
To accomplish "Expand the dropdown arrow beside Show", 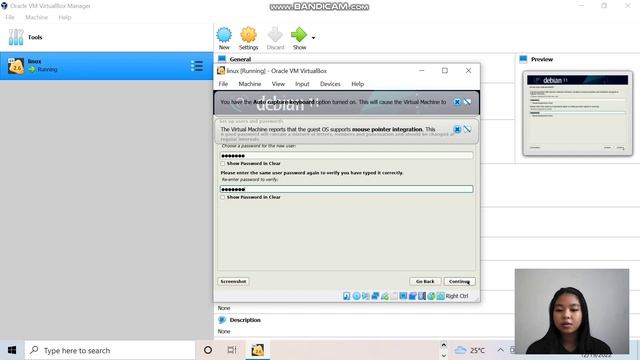I will pyautogui.click(x=313, y=38).
